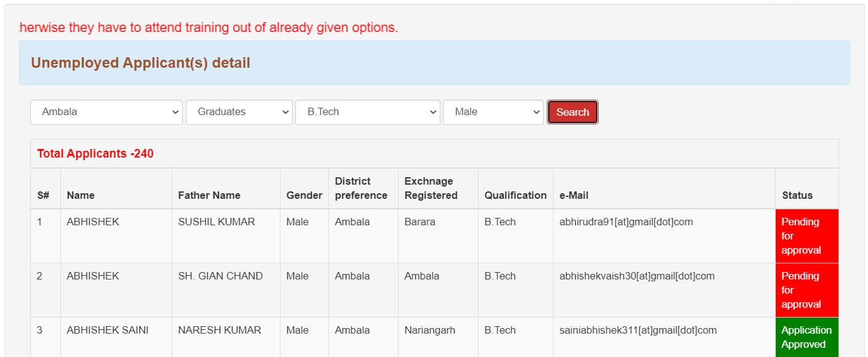Click the red Search button
868x357 pixels.
click(x=573, y=112)
